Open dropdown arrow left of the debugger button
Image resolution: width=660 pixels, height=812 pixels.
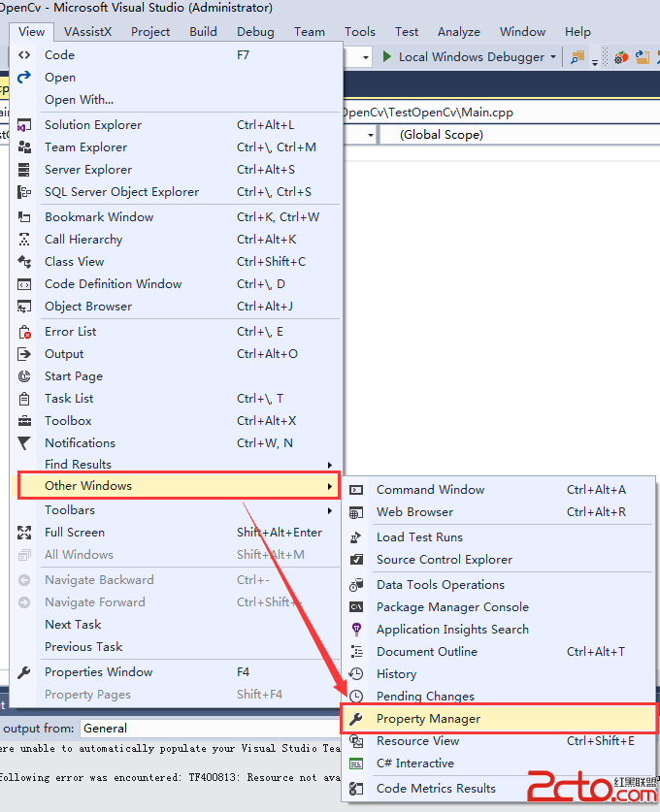(366, 57)
